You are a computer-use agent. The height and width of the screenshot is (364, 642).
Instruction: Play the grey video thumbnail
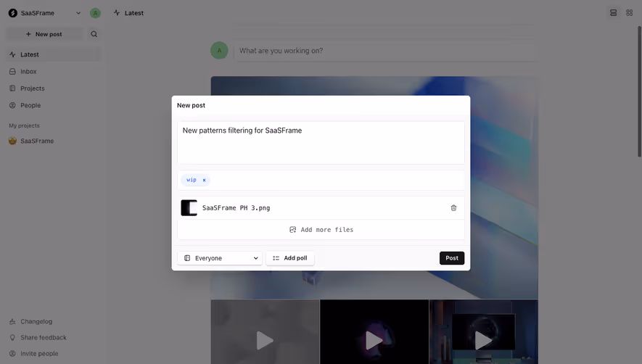[265, 340]
